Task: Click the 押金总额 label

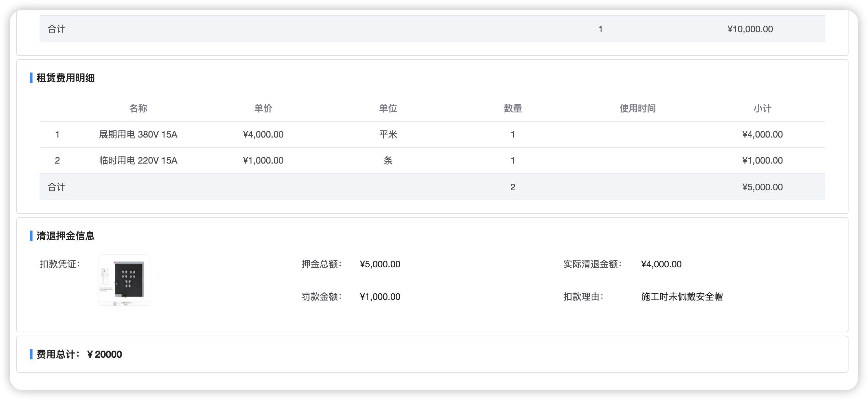Action: (322, 264)
